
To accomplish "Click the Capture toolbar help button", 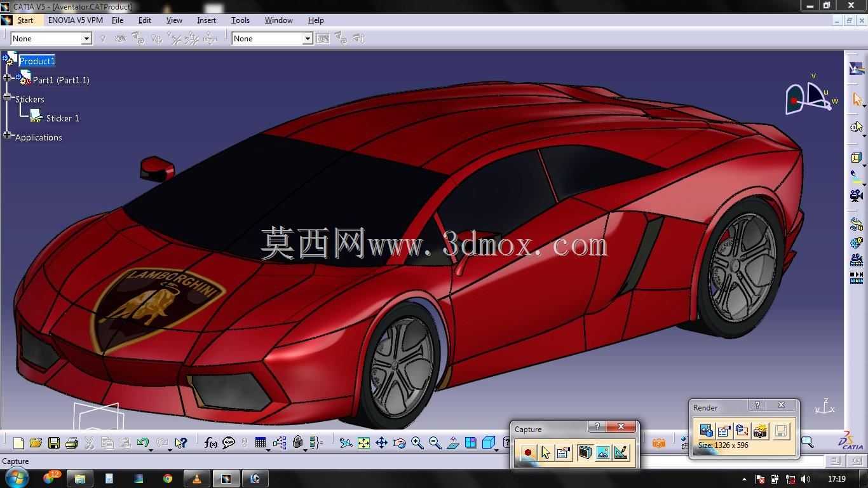I will coord(597,427).
